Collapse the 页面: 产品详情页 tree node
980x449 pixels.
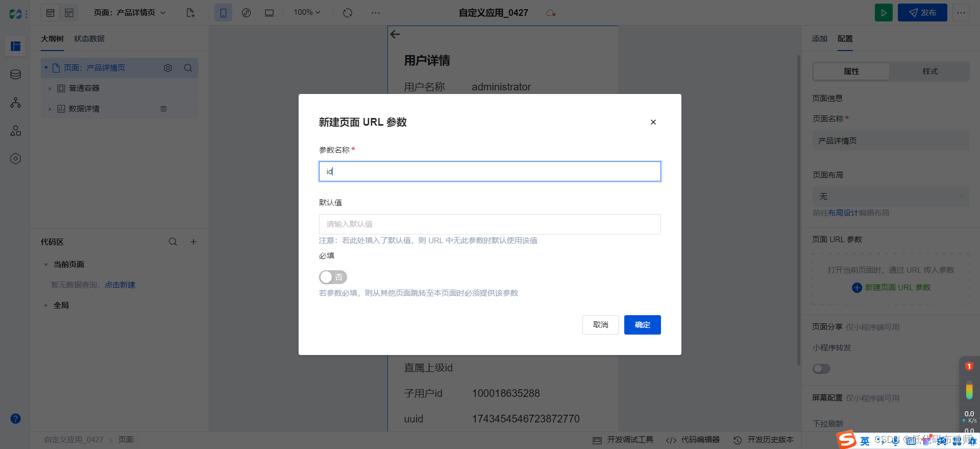pyautogui.click(x=46, y=67)
